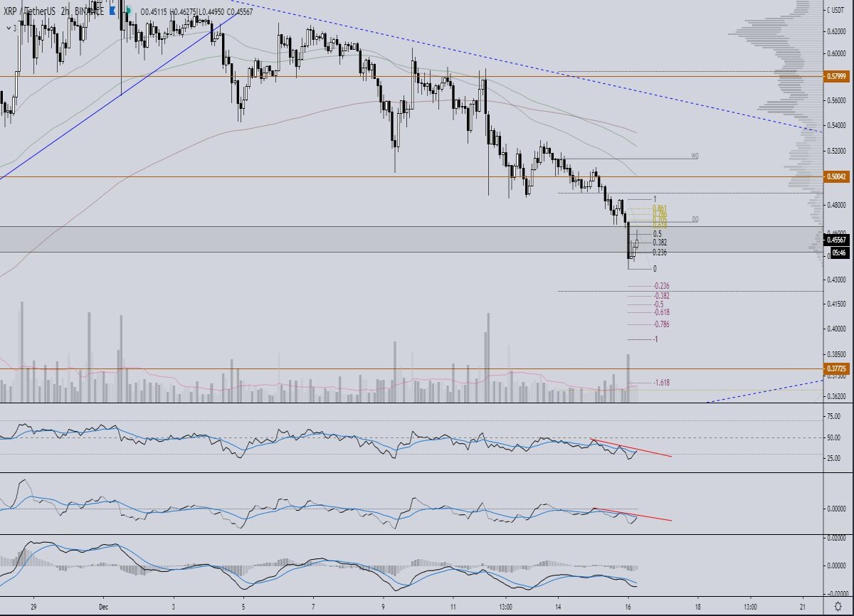Click the WO weekly open line label
Viewport: 854px width, 616px height.
(695, 155)
